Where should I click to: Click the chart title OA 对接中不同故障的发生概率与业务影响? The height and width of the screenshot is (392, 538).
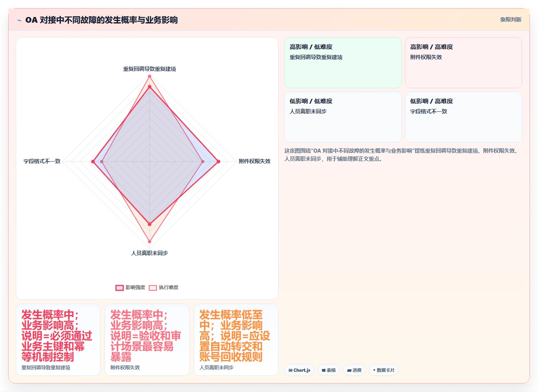[x=101, y=20]
